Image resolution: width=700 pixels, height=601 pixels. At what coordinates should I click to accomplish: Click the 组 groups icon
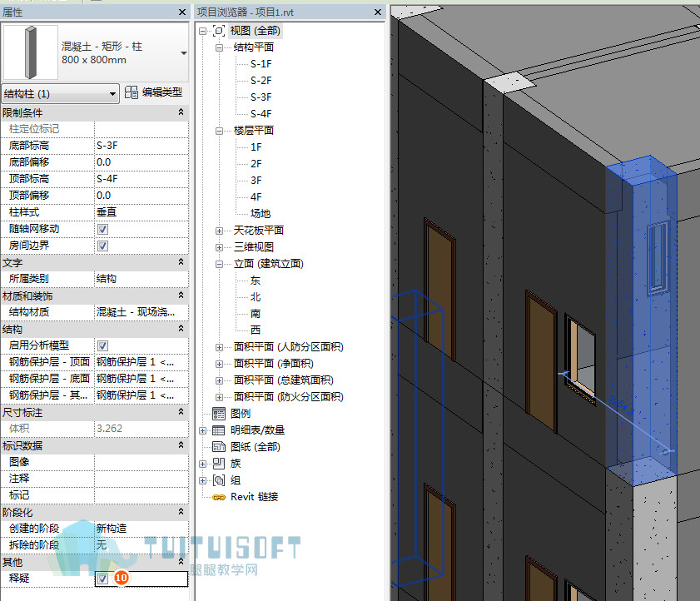(x=219, y=480)
